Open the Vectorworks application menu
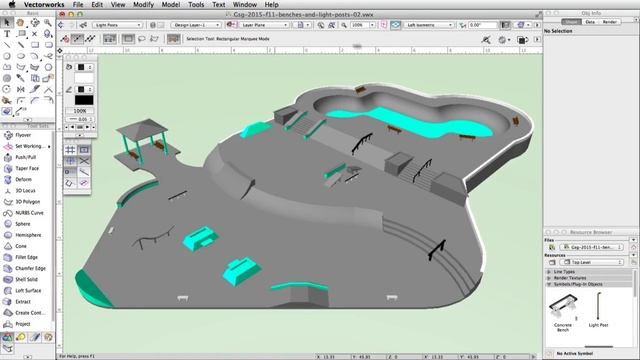This screenshot has width=640, height=360. pyautogui.click(x=44, y=4)
